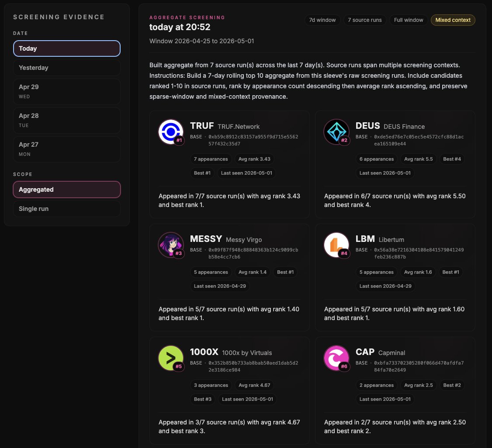Click the Window 2026-04-25 to 2026-05-01 text
Image resolution: width=492 pixels, height=448 pixels.
point(201,41)
